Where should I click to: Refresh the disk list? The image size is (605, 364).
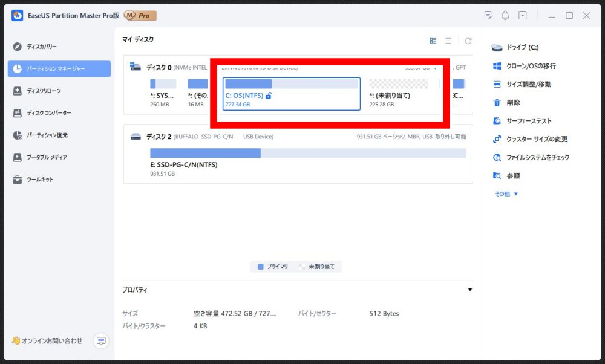[x=468, y=41]
